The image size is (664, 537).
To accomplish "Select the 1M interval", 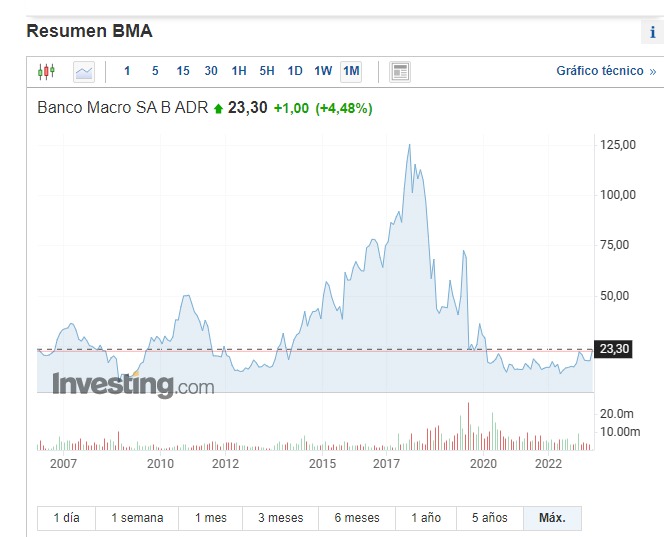I will (351, 71).
